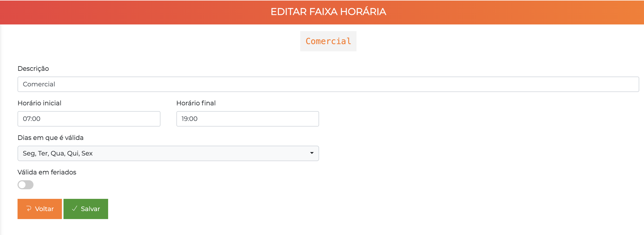Click the checkmark icon on Salvar button

(x=74, y=209)
